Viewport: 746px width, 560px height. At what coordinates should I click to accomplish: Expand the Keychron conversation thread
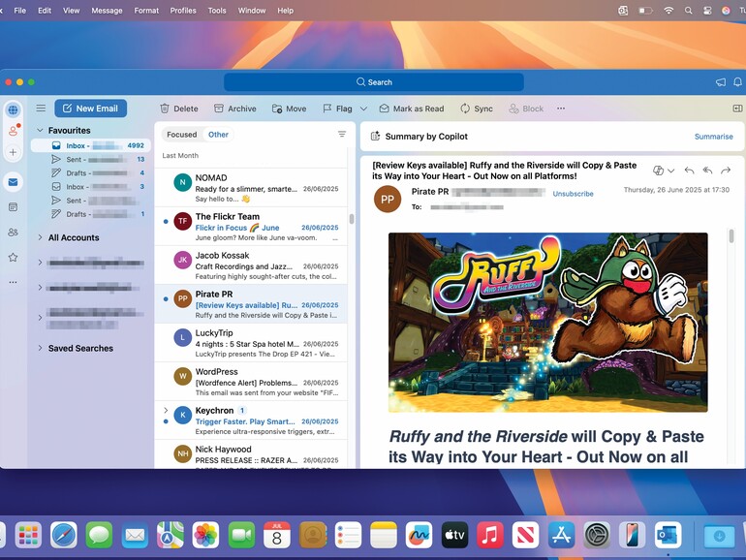point(166,410)
